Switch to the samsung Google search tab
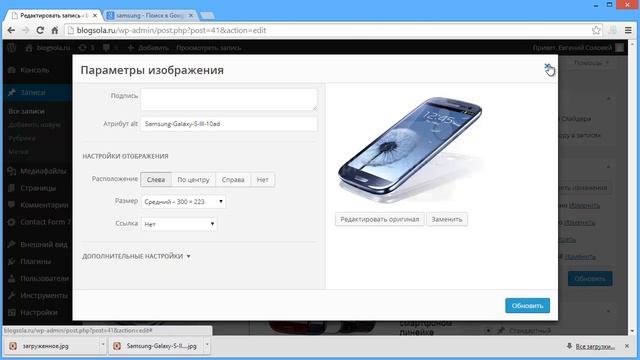 click(150, 16)
